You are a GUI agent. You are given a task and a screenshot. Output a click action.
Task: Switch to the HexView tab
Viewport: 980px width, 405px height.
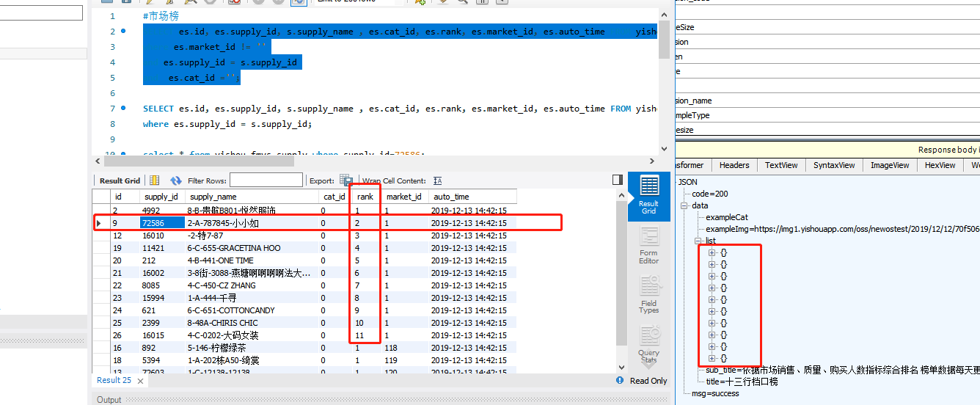click(940, 165)
